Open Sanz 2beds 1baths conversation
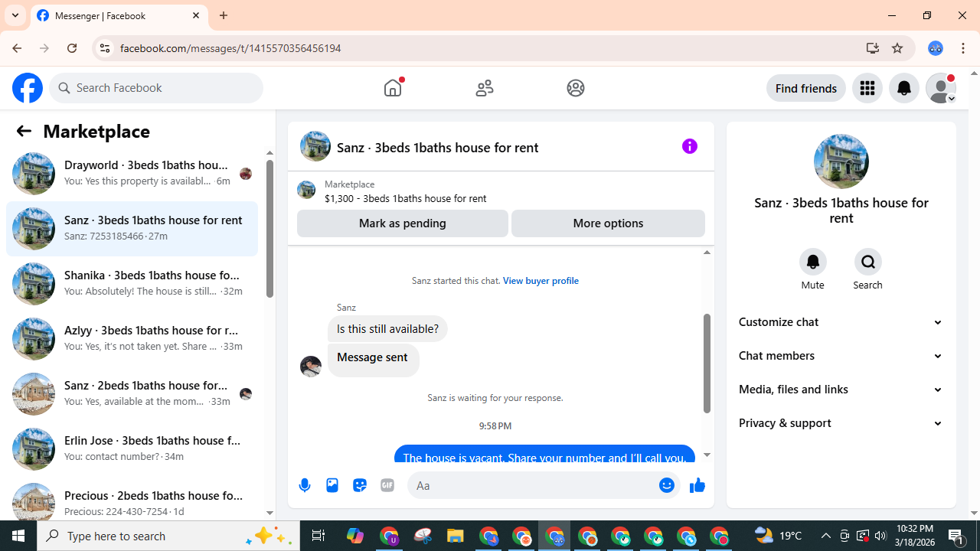Viewport: 980px width, 551px height. [x=132, y=393]
